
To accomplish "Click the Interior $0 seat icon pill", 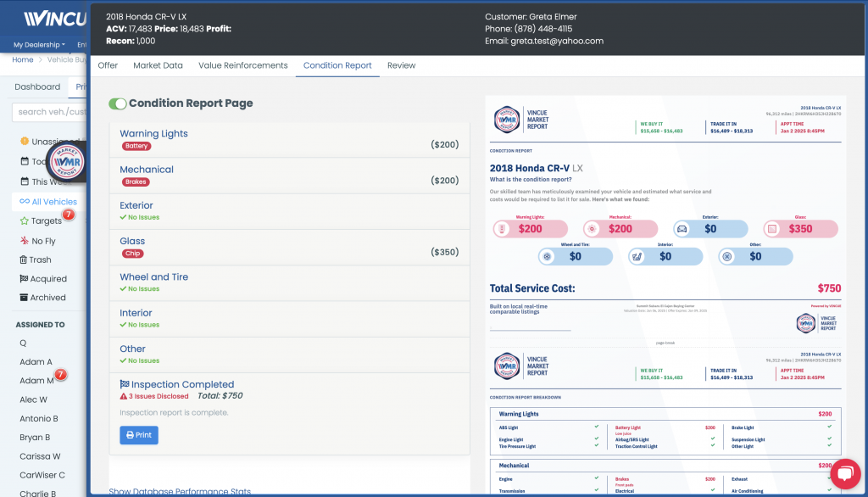I will tap(665, 256).
